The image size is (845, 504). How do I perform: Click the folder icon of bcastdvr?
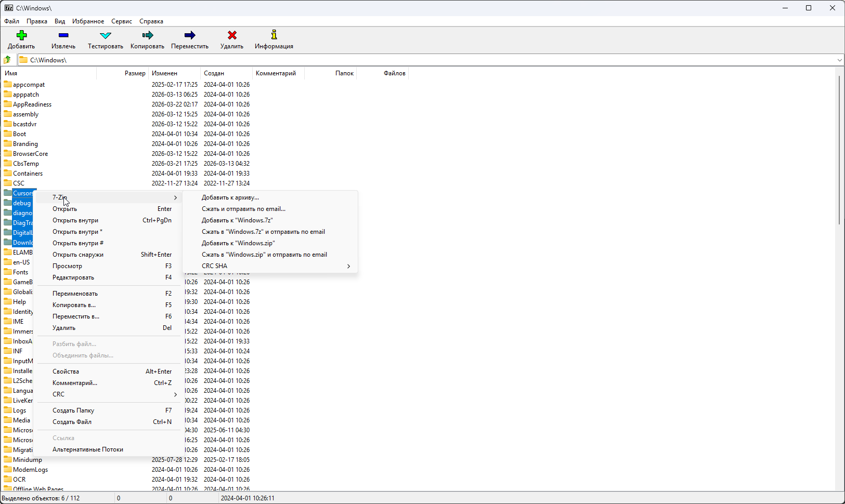(x=8, y=124)
